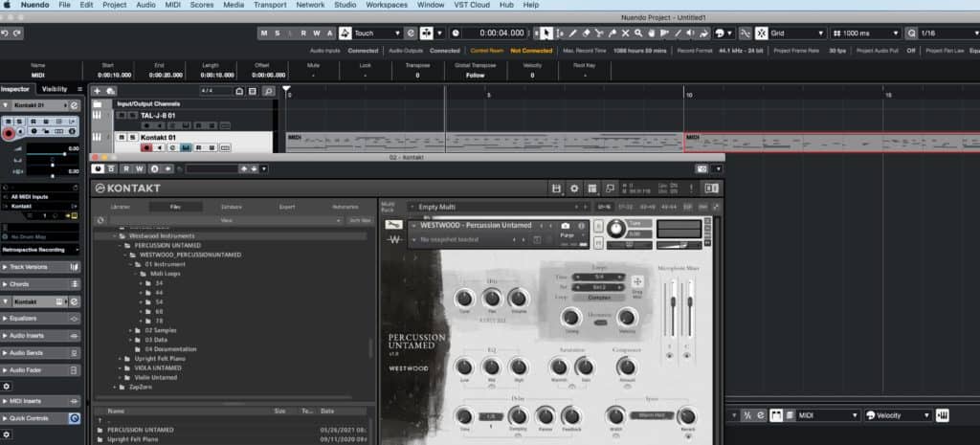
Task: Open 1000 ms grid type dropdown
Action: tap(865, 33)
